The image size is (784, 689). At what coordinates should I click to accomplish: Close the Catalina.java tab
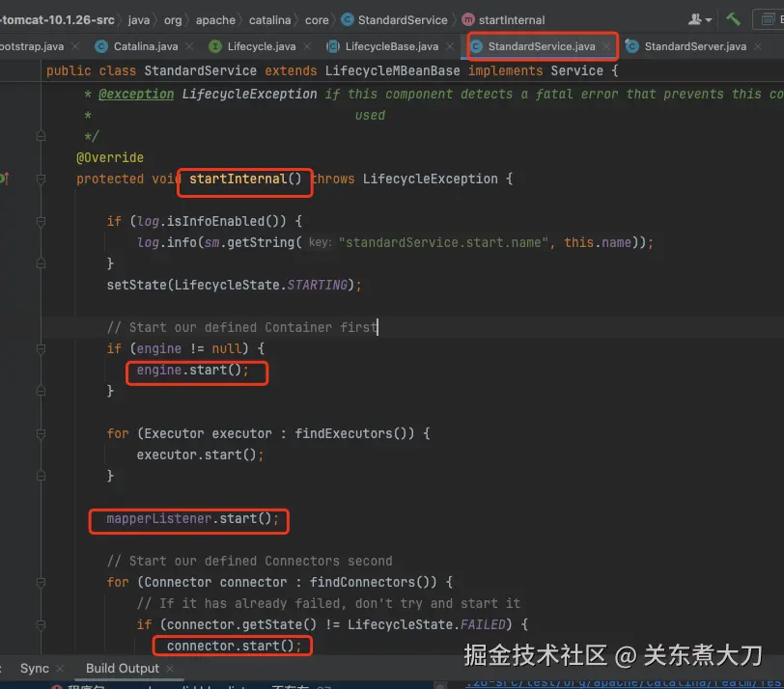click(189, 46)
